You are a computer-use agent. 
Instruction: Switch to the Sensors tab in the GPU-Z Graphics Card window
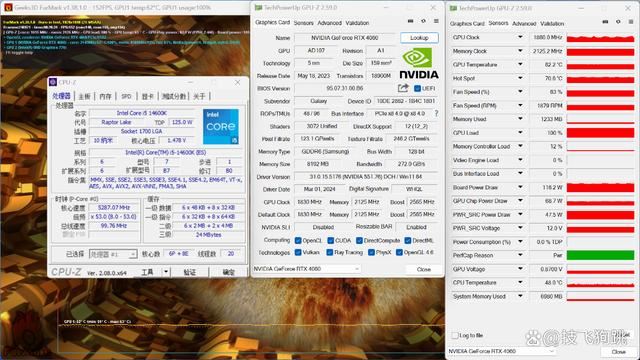coord(304,23)
